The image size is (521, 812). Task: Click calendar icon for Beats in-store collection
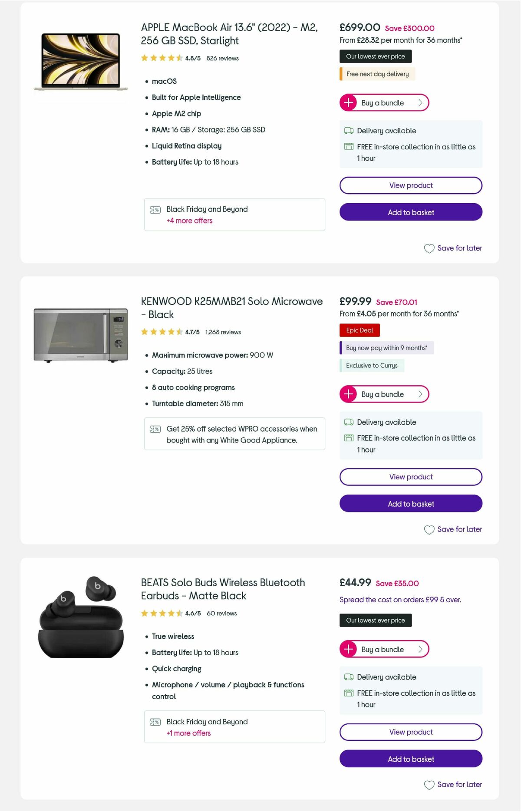tap(349, 693)
